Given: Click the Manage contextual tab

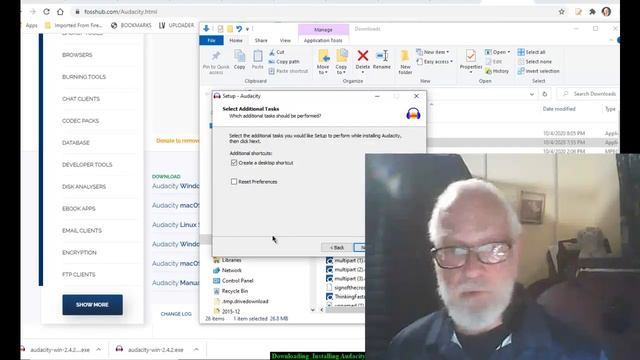Looking at the screenshot, I should [x=323, y=29].
